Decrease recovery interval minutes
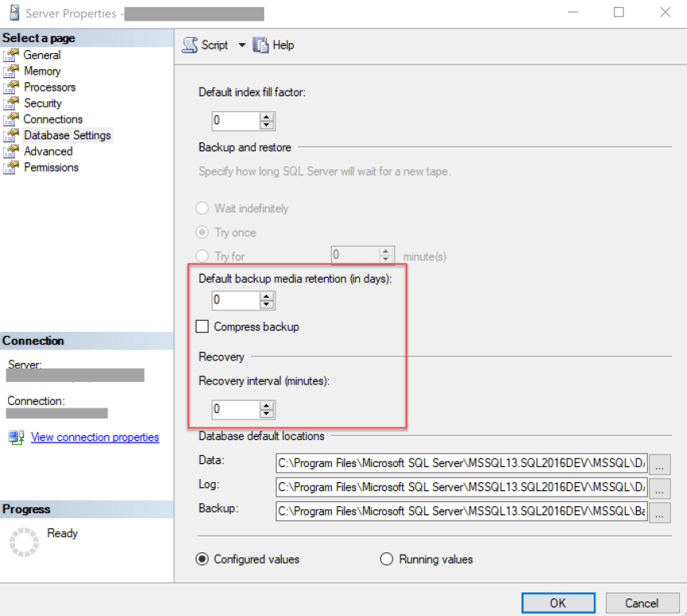The height and width of the screenshot is (616, 687). (x=267, y=414)
